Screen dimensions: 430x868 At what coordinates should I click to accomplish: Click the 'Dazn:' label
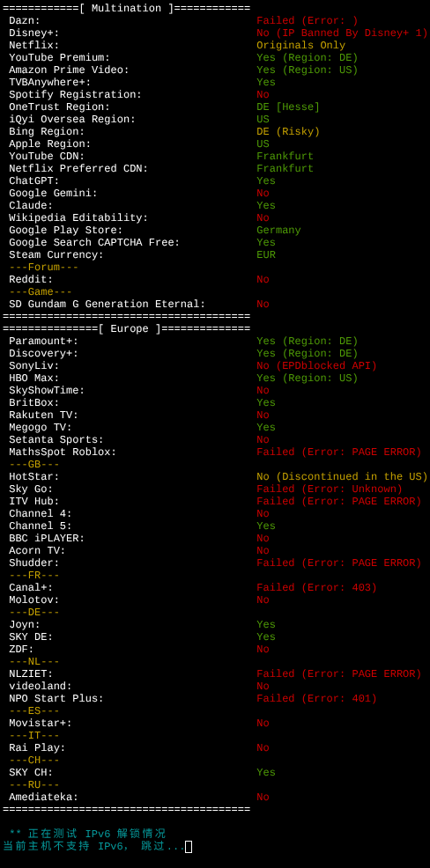coord(25,21)
